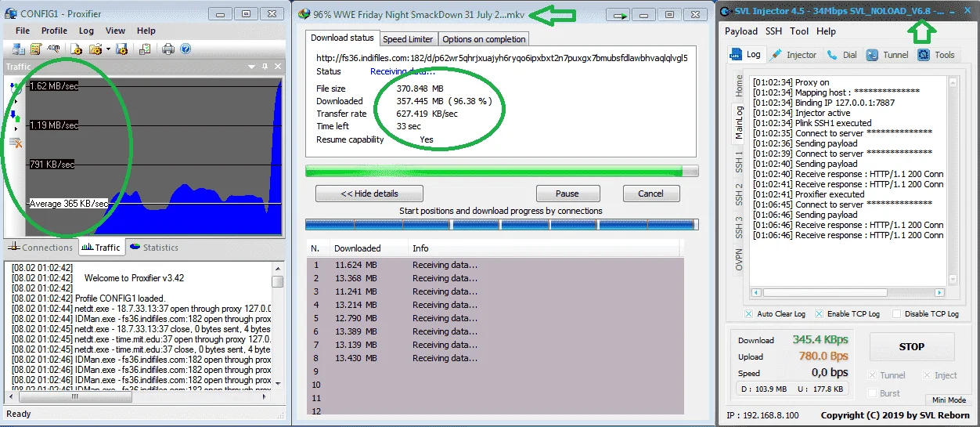Open the Help menu in Proxifier

click(x=146, y=31)
